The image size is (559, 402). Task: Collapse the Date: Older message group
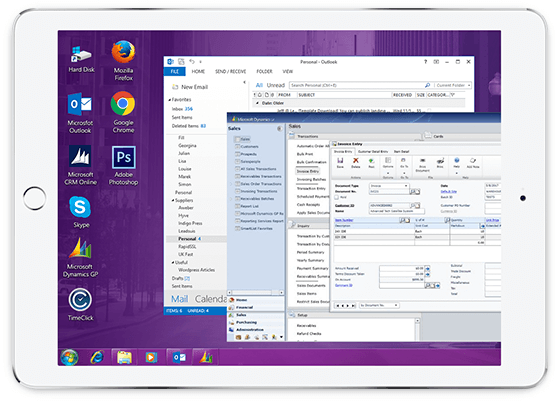point(257,103)
